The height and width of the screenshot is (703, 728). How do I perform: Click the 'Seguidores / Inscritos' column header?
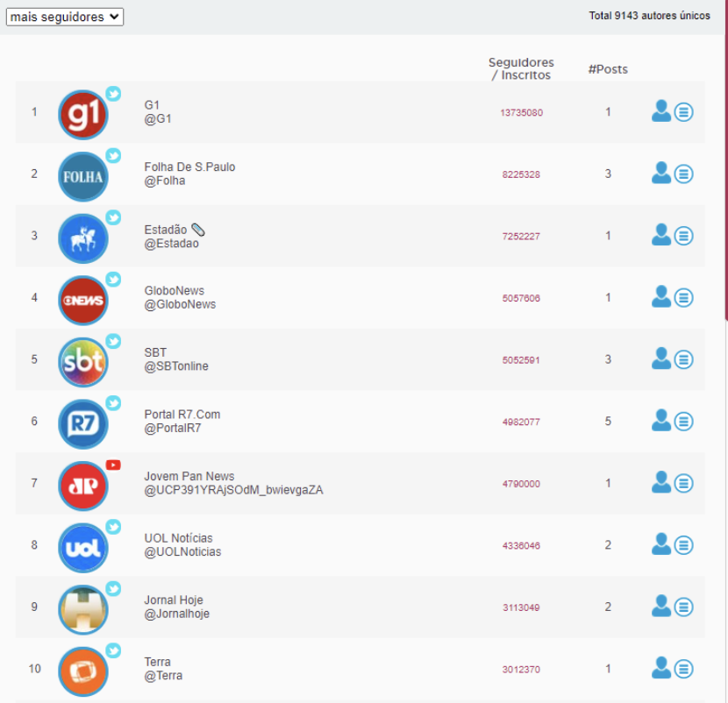click(521, 68)
